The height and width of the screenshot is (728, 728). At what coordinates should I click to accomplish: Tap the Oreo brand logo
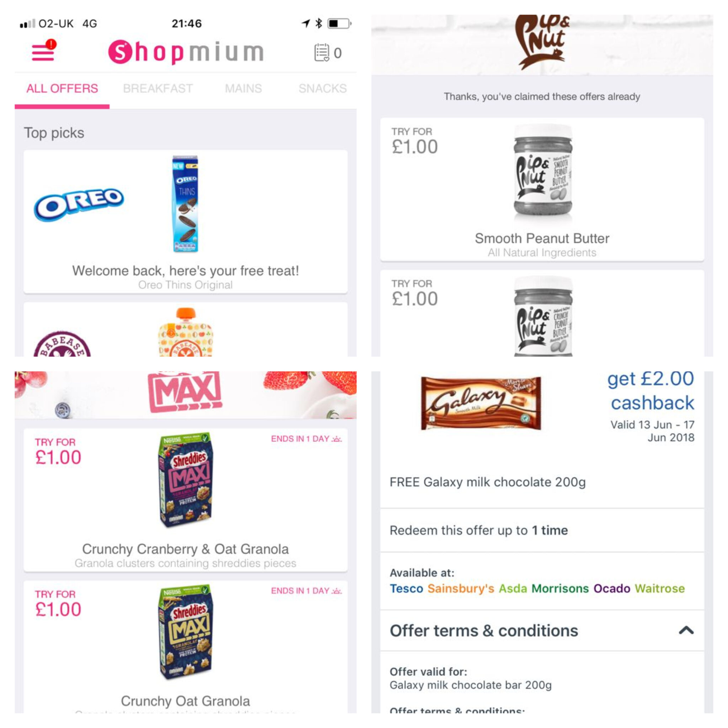[x=79, y=204]
